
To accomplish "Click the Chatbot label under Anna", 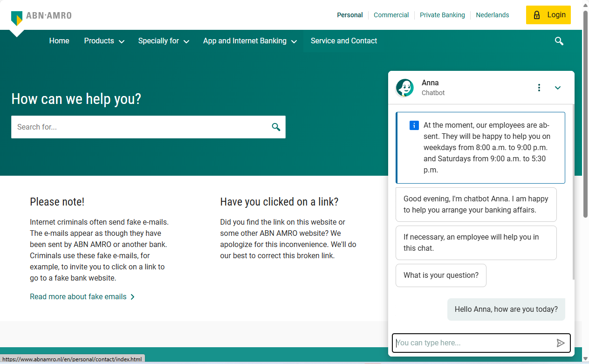I will (x=433, y=93).
